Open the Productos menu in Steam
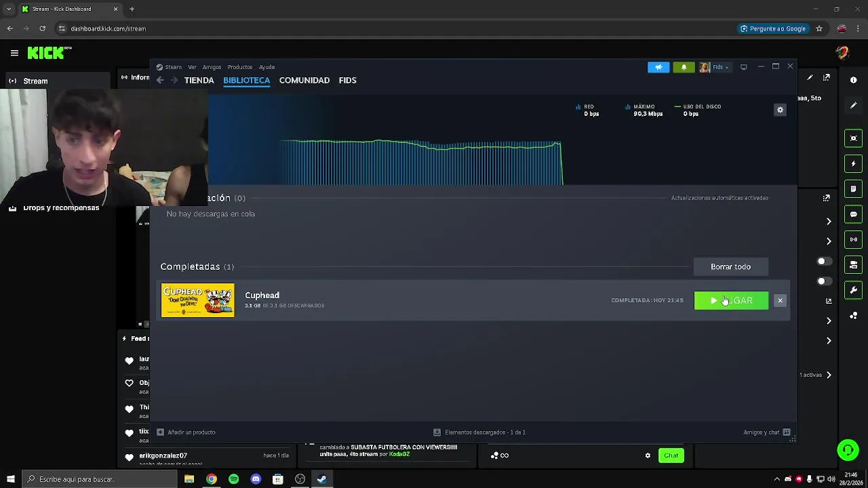This screenshot has height=488, width=868. (240, 67)
